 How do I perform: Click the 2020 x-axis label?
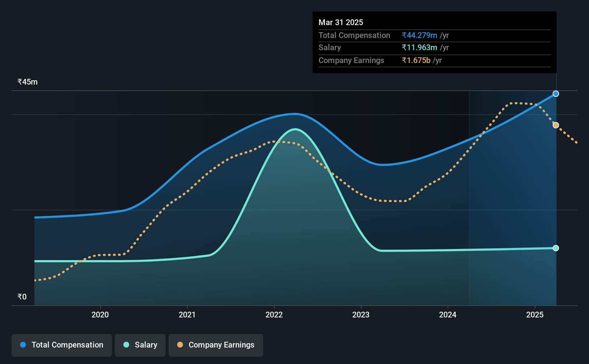coord(100,315)
